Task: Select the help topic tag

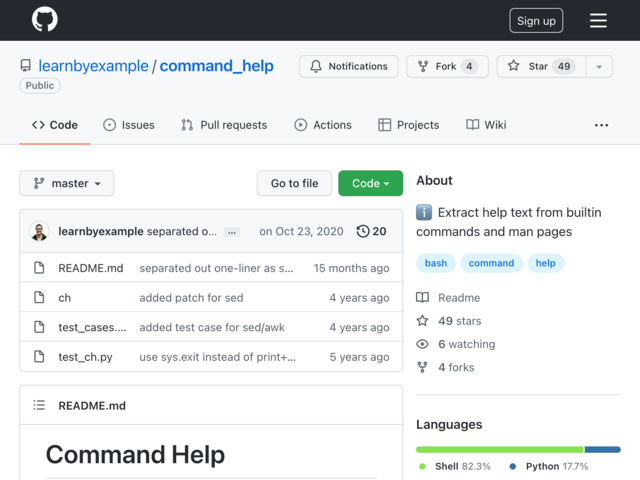Action: point(545,263)
